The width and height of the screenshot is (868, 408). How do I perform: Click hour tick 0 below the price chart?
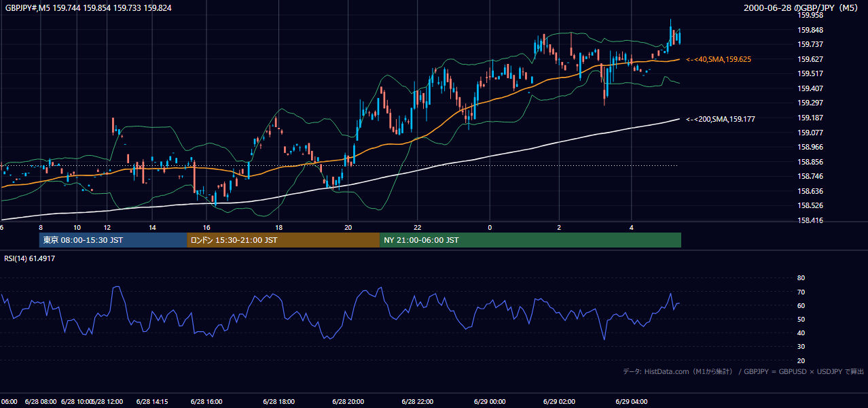coord(489,227)
